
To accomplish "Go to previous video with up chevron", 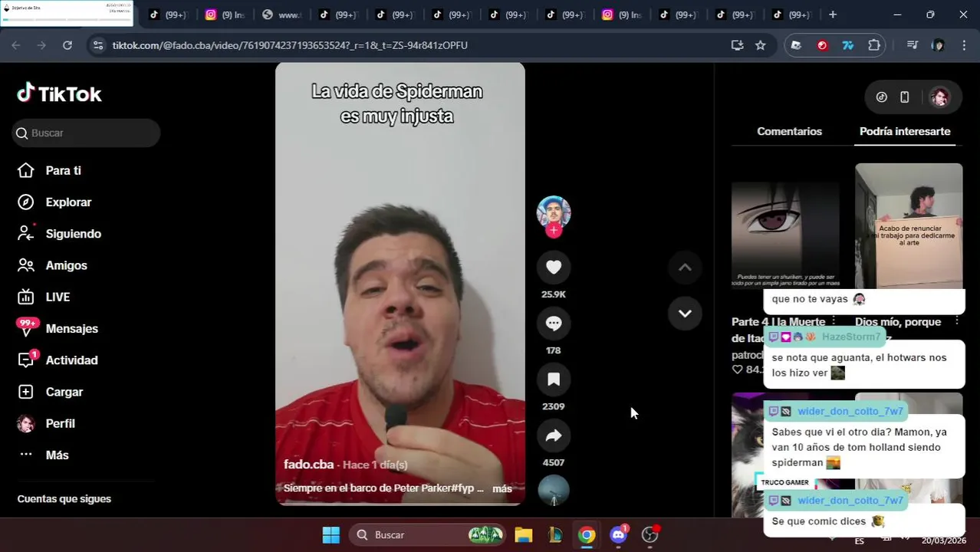I will (685, 267).
